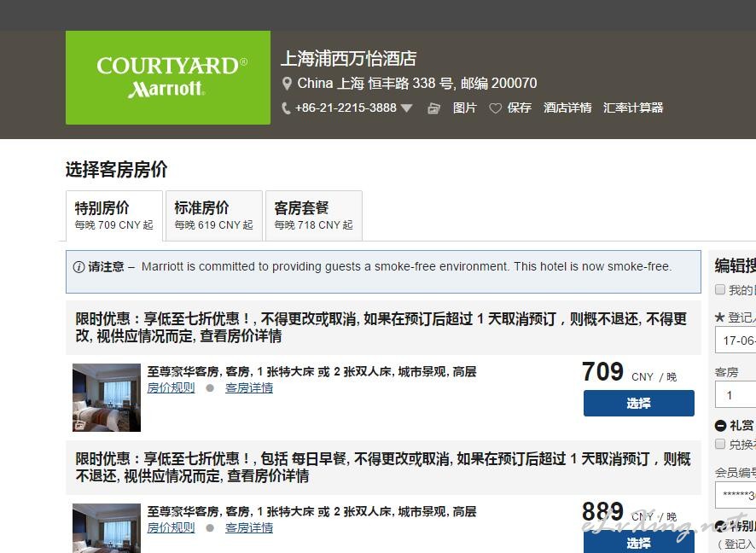Tick the 兑换 checkbox under 礼赏
756x553 pixels.
pyautogui.click(x=720, y=444)
